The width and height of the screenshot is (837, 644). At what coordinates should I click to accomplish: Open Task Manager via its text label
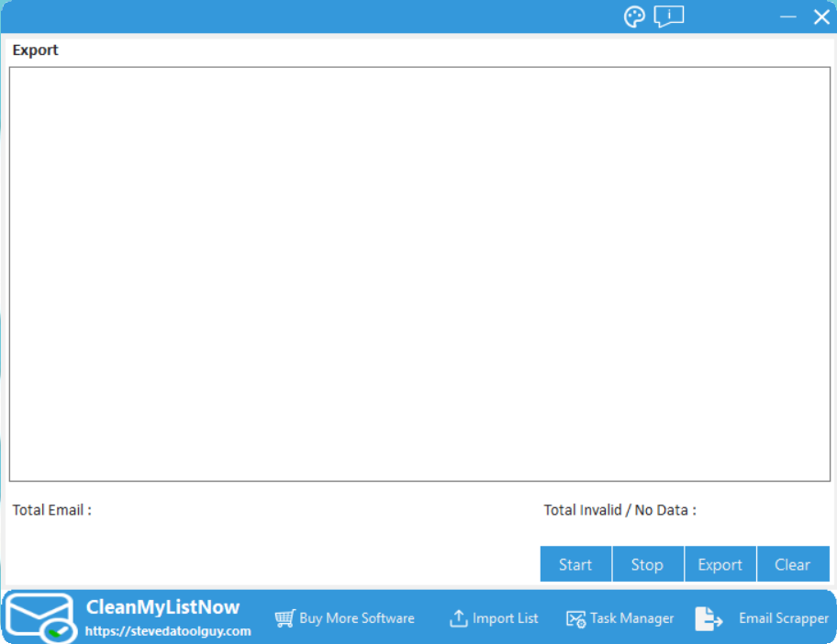coord(632,618)
